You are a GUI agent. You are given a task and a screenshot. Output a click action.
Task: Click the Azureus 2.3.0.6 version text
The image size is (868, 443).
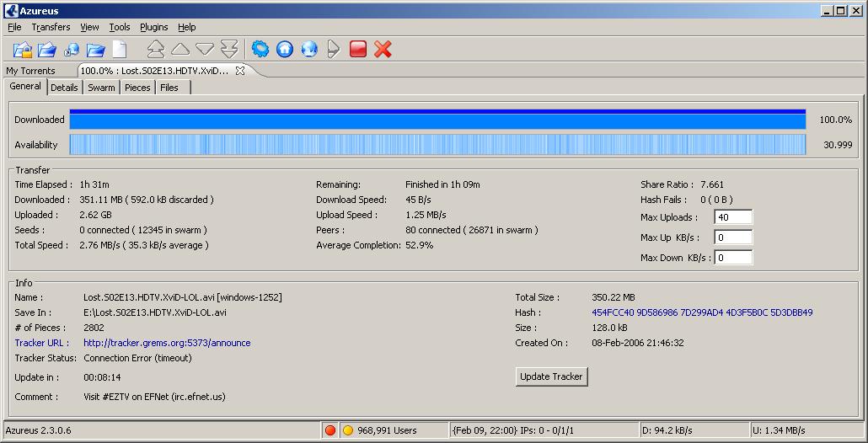point(38,430)
